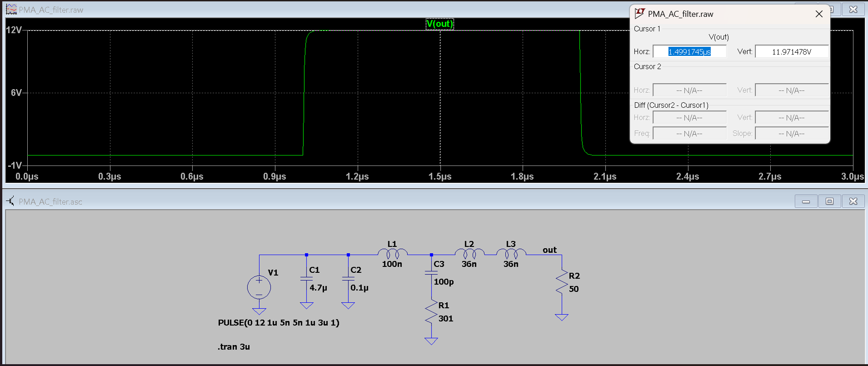Click the 0.1µ value of C2

pyautogui.click(x=359, y=288)
